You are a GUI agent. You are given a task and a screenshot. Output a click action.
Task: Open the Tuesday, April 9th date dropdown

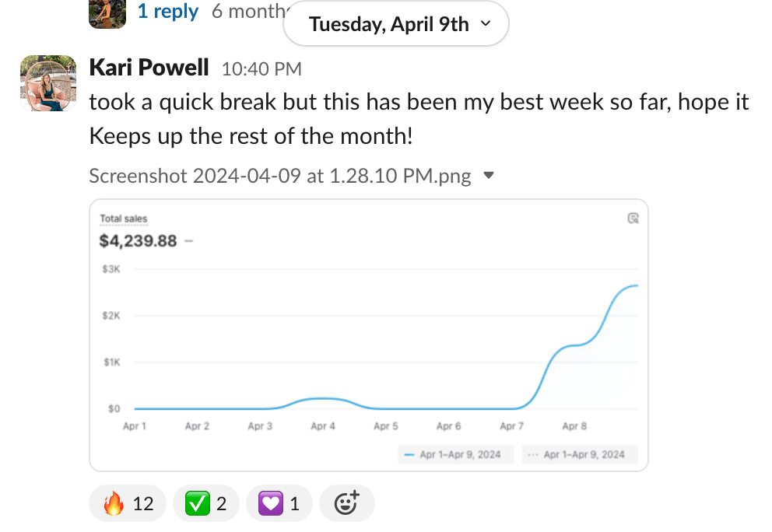click(396, 24)
